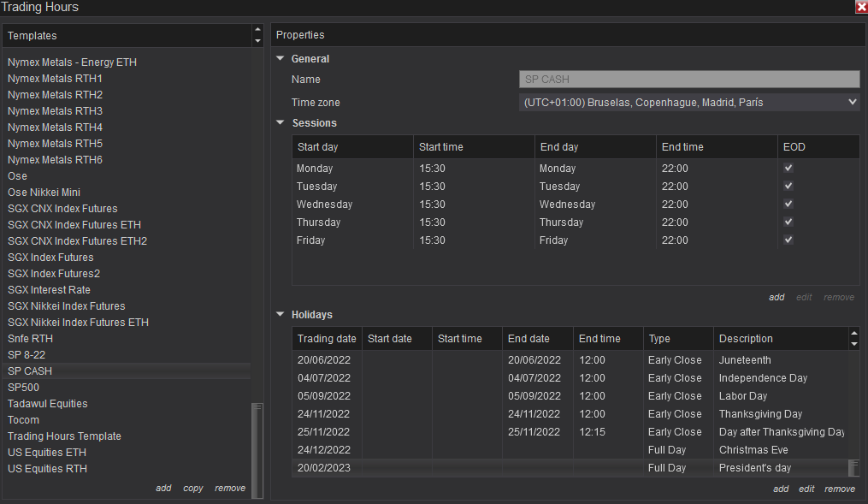Image resolution: width=868 pixels, height=504 pixels.
Task: Click Holidays table scroll down arrow
Action: pos(854,344)
